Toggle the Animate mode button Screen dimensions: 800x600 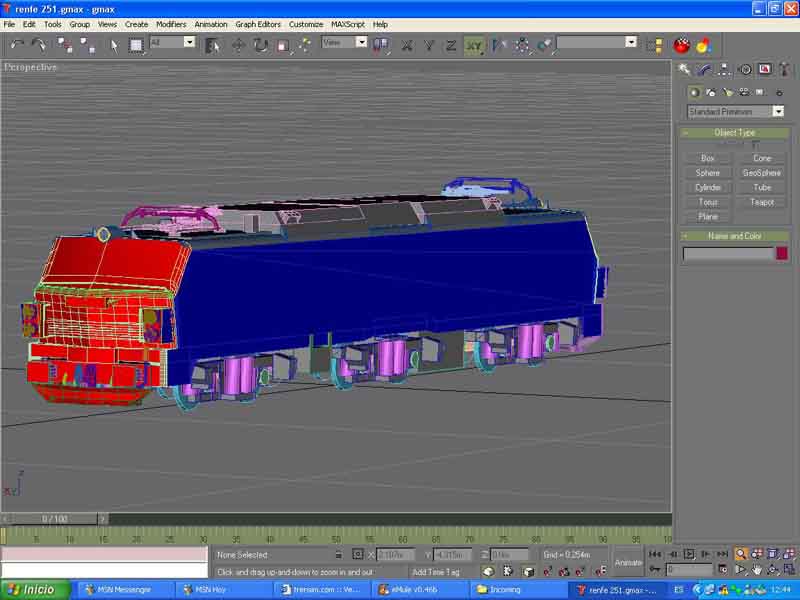(628, 562)
